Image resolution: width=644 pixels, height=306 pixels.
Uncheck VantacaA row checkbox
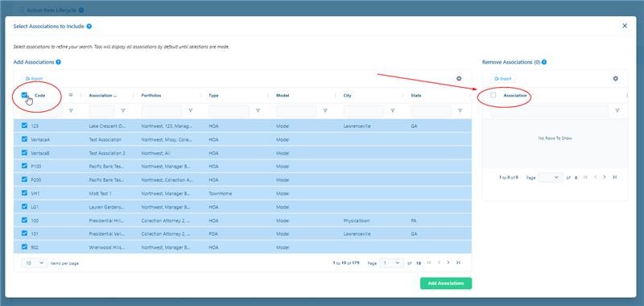click(x=25, y=139)
